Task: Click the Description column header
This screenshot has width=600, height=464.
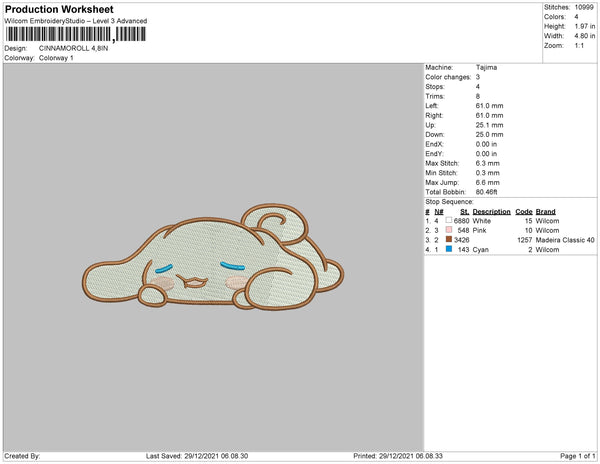Action: click(491, 212)
